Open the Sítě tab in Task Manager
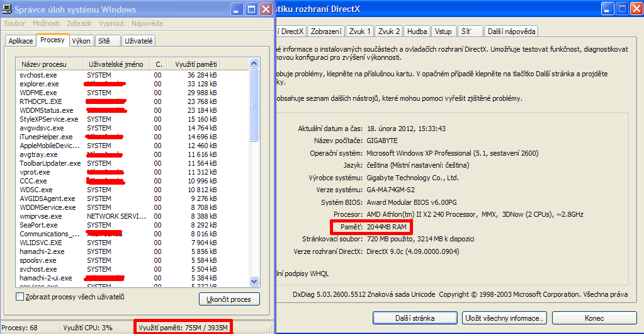 [x=107, y=41]
